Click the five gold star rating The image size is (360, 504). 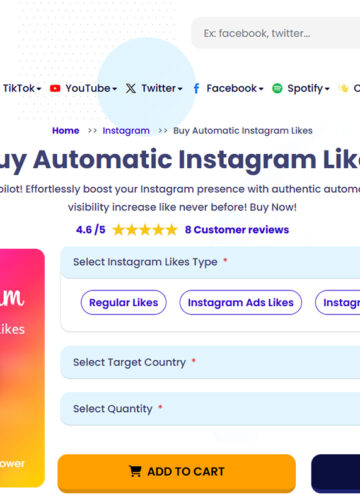point(145,230)
